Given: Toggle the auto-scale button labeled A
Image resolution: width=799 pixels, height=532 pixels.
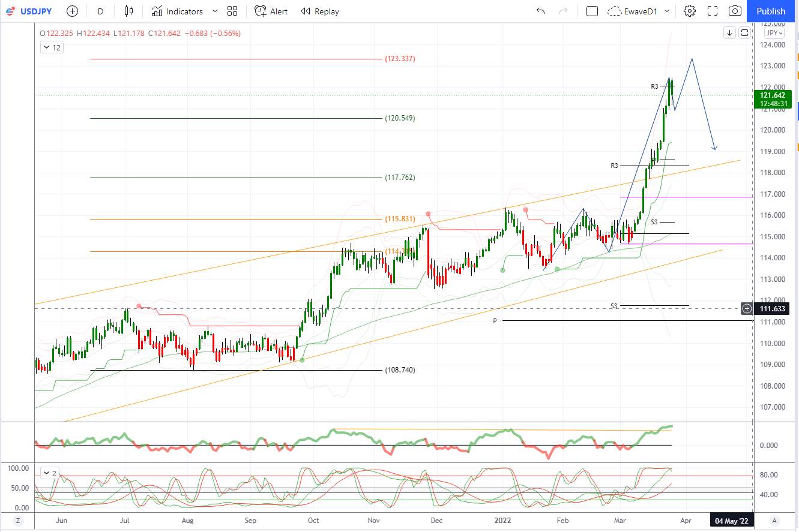Looking at the screenshot, I should coord(775,520).
